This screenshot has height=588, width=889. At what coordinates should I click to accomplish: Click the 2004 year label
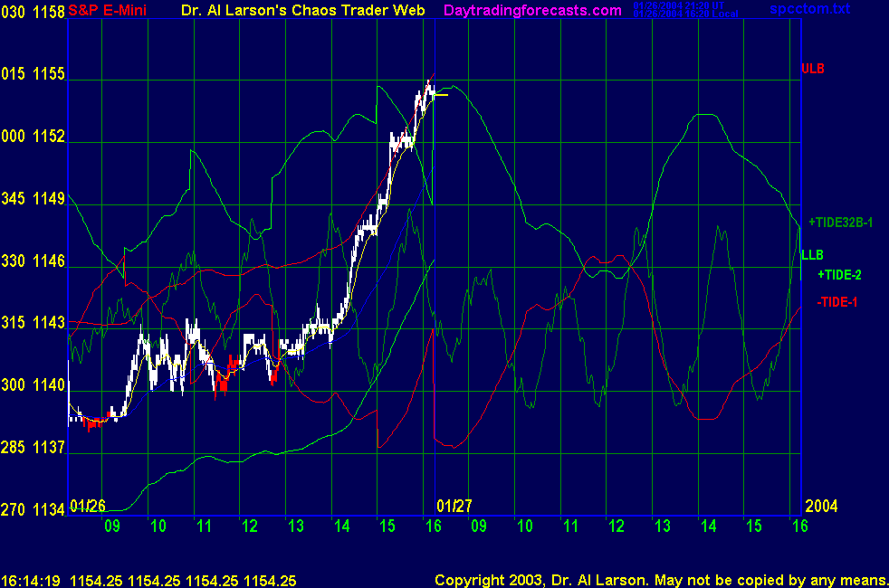click(820, 505)
